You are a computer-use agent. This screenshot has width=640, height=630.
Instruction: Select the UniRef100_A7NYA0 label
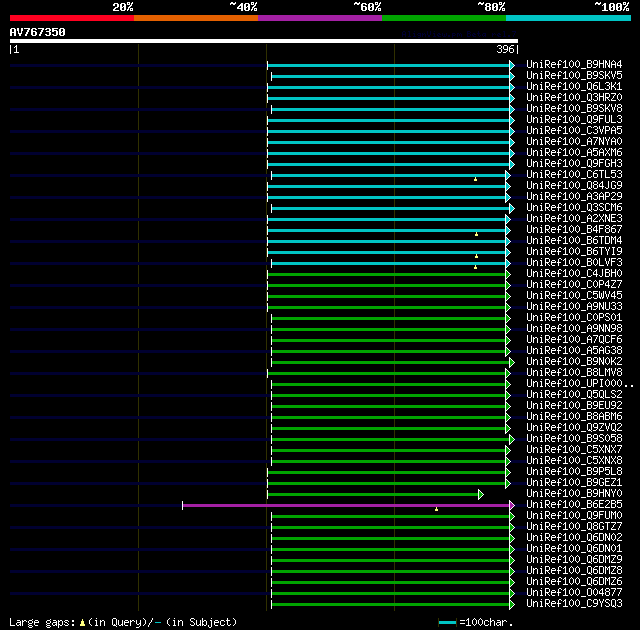[x=574, y=142]
